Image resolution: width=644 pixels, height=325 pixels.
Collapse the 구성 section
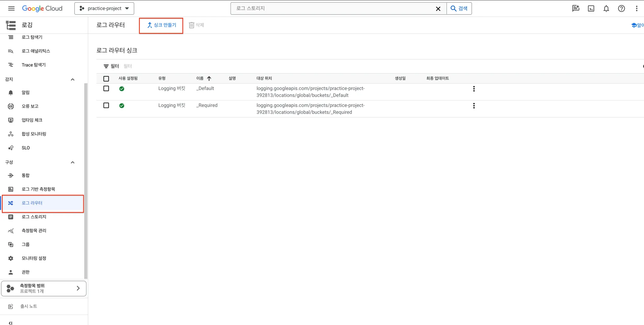73,162
